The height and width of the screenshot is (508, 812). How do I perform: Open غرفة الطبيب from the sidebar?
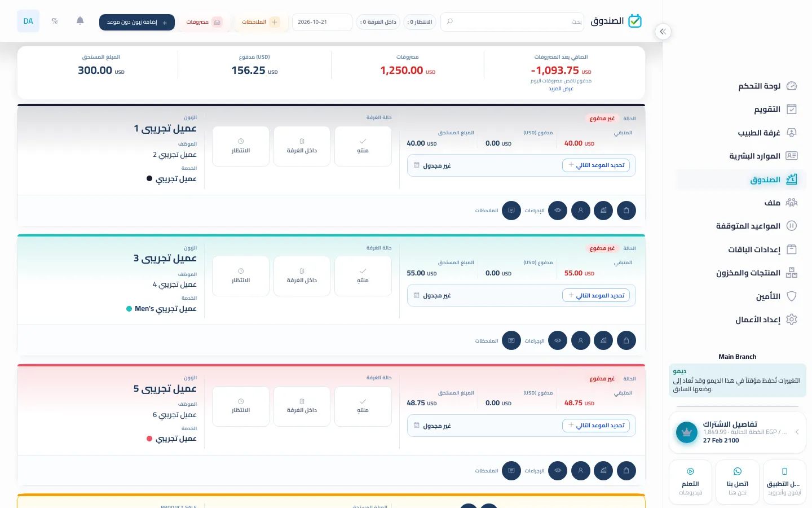tap(741, 133)
